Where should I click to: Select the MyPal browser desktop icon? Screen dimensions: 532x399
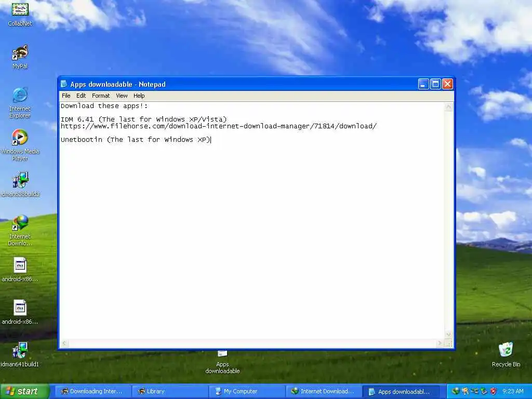[x=20, y=57]
